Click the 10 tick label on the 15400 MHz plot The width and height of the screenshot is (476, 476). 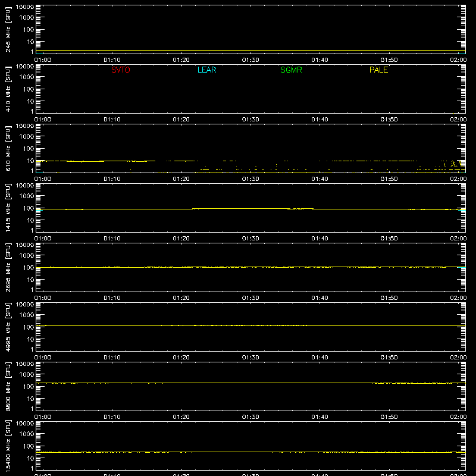coord(30,458)
